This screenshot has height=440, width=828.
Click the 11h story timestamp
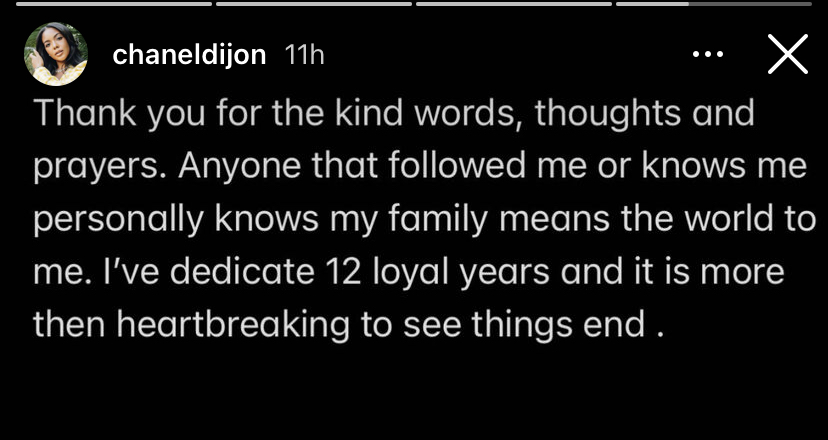(x=304, y=55)
